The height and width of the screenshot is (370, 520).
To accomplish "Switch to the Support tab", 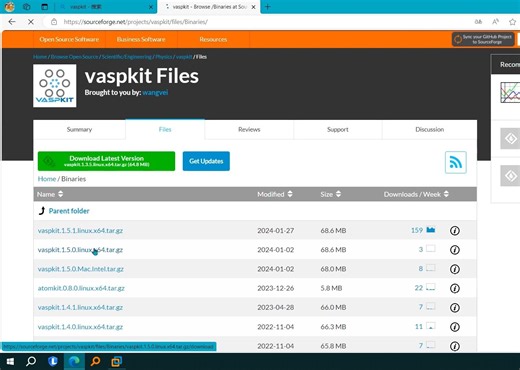I will [338, 129].
